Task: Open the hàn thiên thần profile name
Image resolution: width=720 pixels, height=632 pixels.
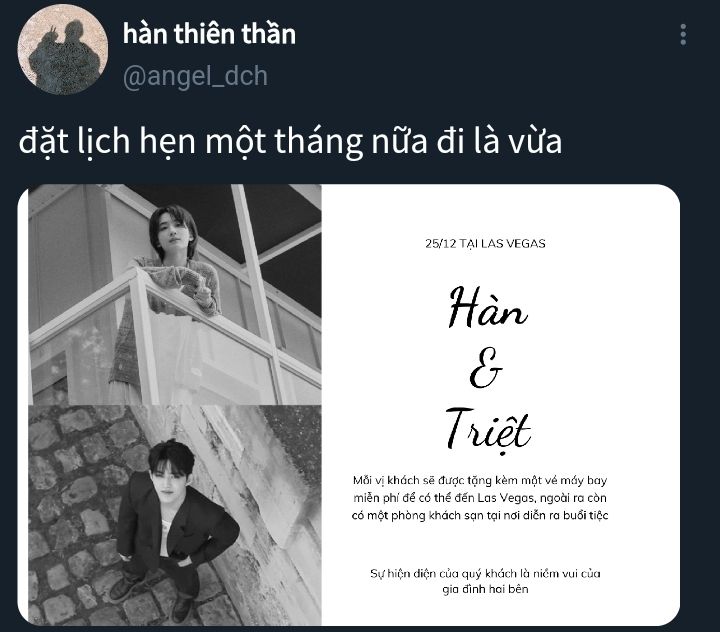Action: click(209, 34)
